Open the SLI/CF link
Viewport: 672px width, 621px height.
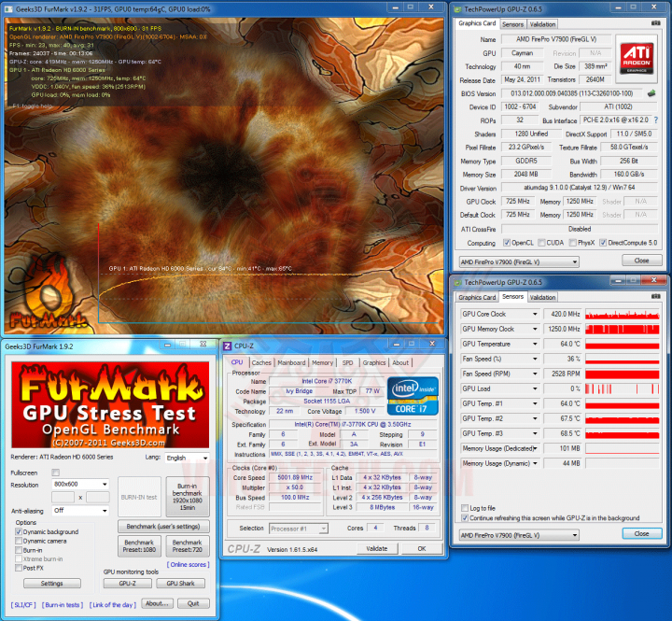(23, 605)
